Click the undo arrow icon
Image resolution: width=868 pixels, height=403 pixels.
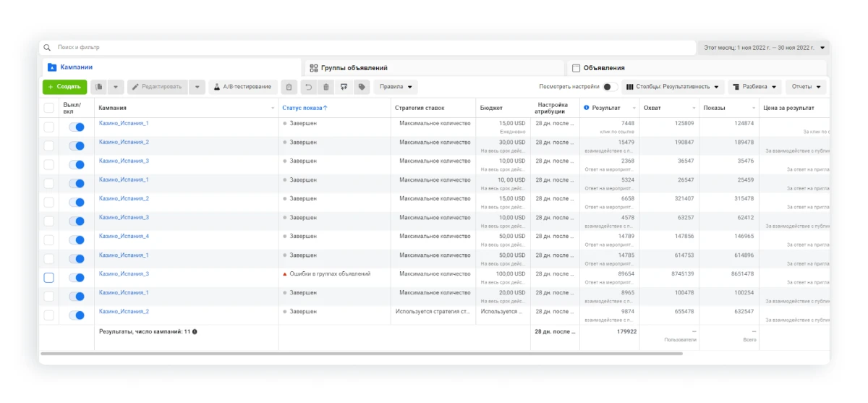click(308, 87)
